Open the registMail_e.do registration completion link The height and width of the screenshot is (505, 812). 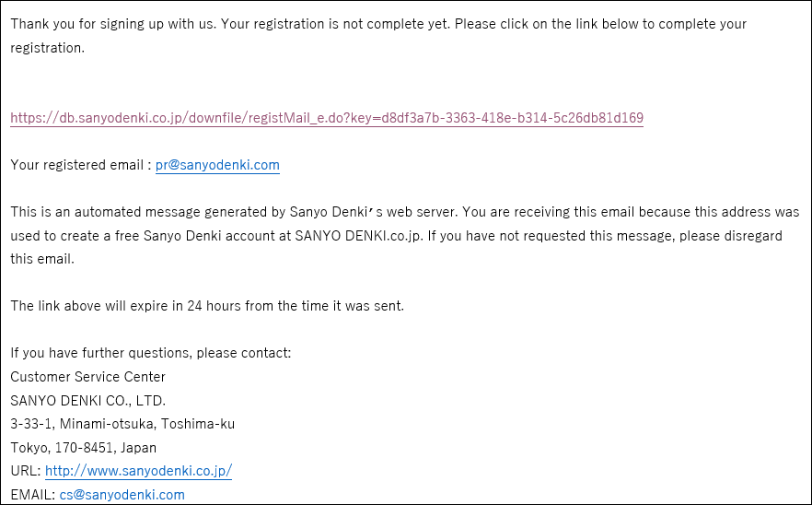point(327,118)
